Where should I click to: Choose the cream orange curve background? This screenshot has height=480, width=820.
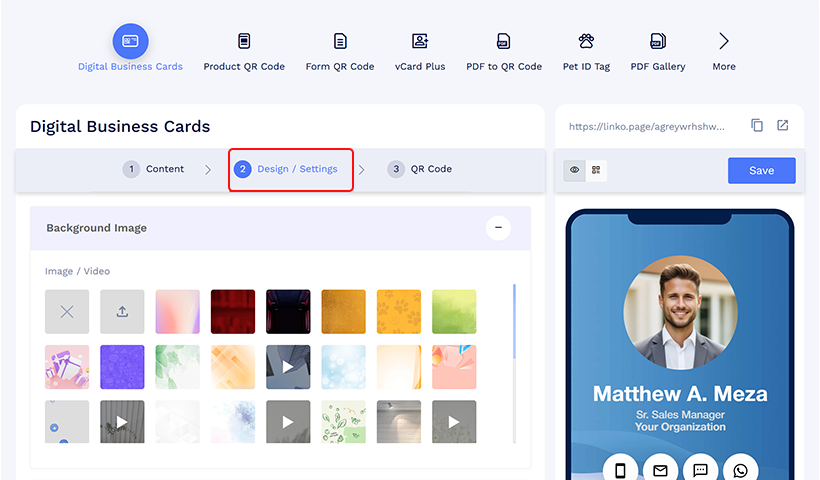(x=399, y=367)
